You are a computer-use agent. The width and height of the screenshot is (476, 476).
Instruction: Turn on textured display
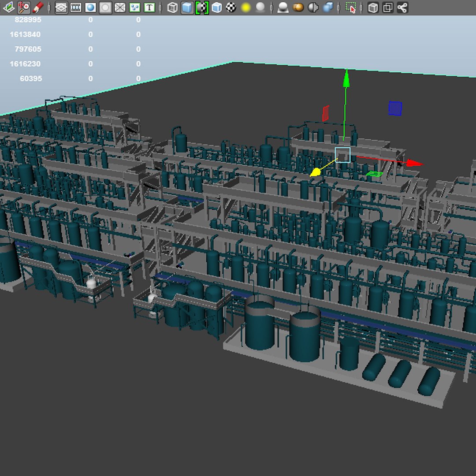click(x=231, y=7)
